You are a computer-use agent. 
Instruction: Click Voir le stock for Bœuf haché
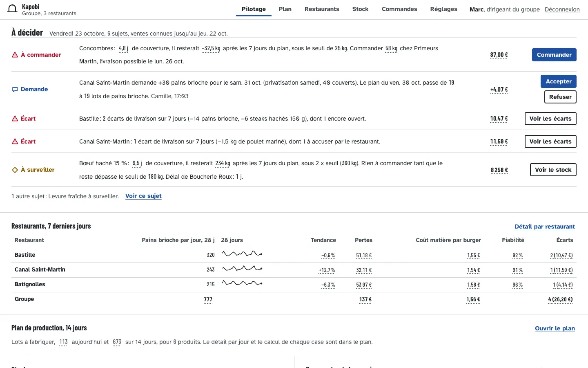pyautogui.click(x=553, y=170)
